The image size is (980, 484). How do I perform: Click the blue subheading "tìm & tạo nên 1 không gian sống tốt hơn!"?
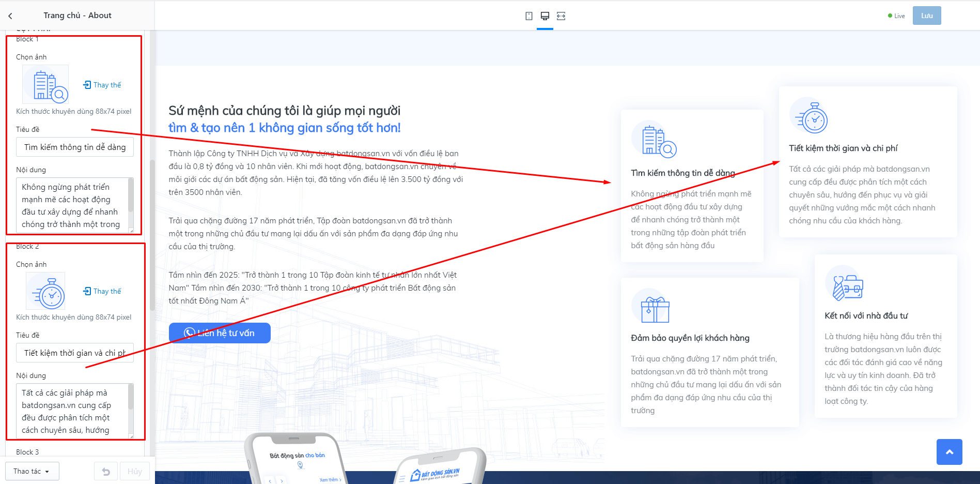285,128
